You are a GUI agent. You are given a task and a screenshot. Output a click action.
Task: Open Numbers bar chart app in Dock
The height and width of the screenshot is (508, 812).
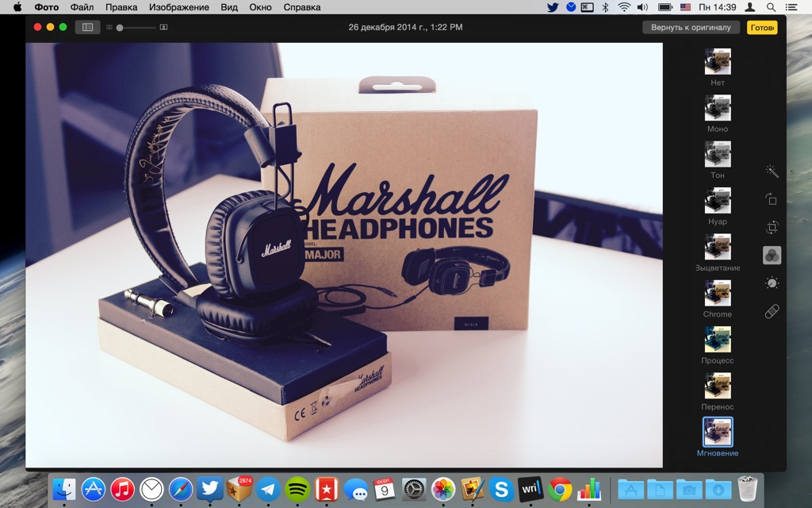589,489
